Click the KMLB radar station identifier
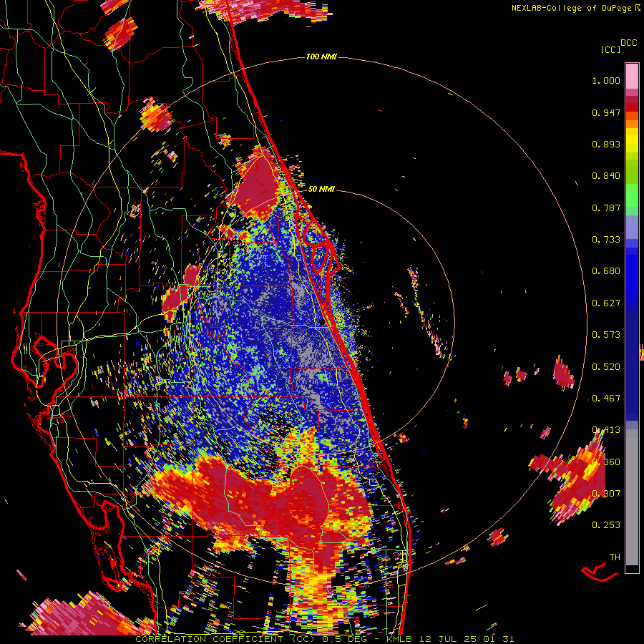This screenshot has height=644, width=644. [x=399, y=639]
